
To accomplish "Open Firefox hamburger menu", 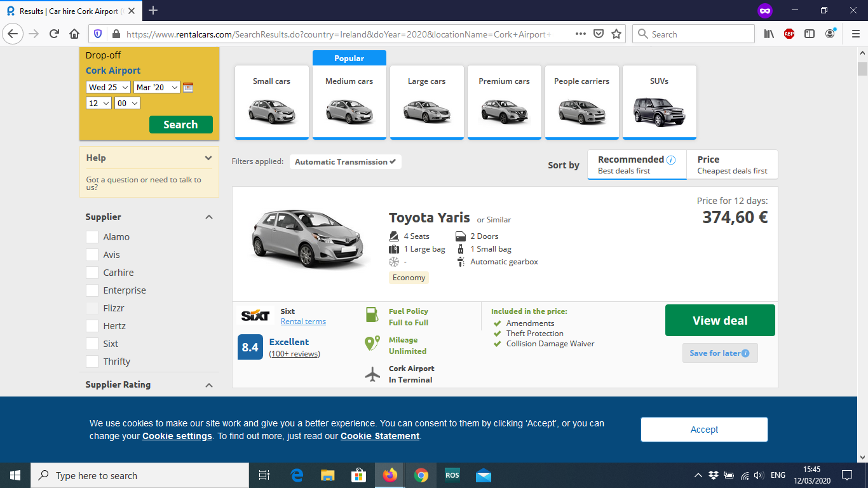I will [x=855, y=34].
